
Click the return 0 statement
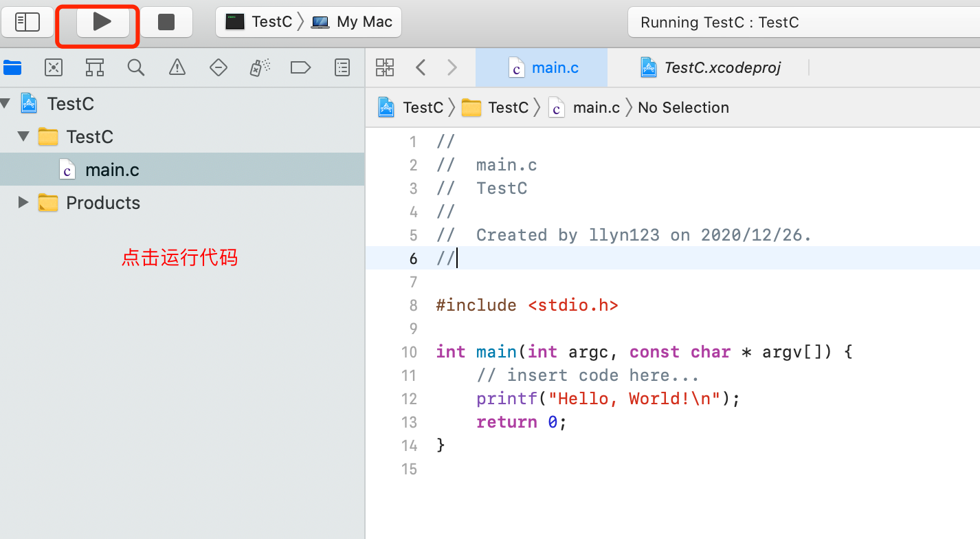pos(522,422)
